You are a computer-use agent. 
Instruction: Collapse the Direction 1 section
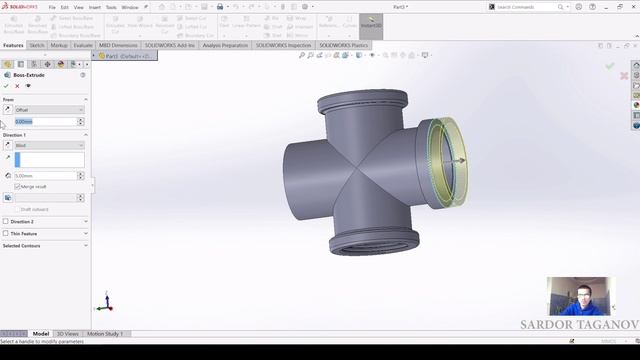pyautogui.click(x=86, y=135)
